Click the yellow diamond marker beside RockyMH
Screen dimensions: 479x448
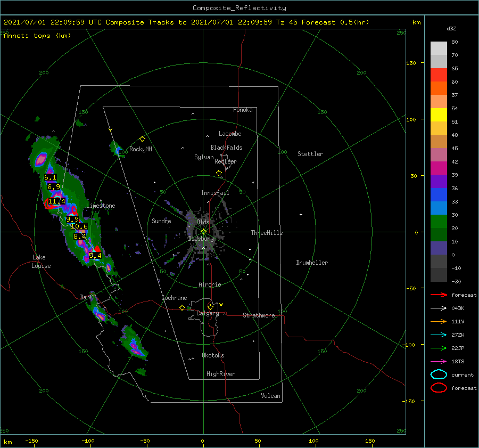pyautogui.click(x=142, y=139)
